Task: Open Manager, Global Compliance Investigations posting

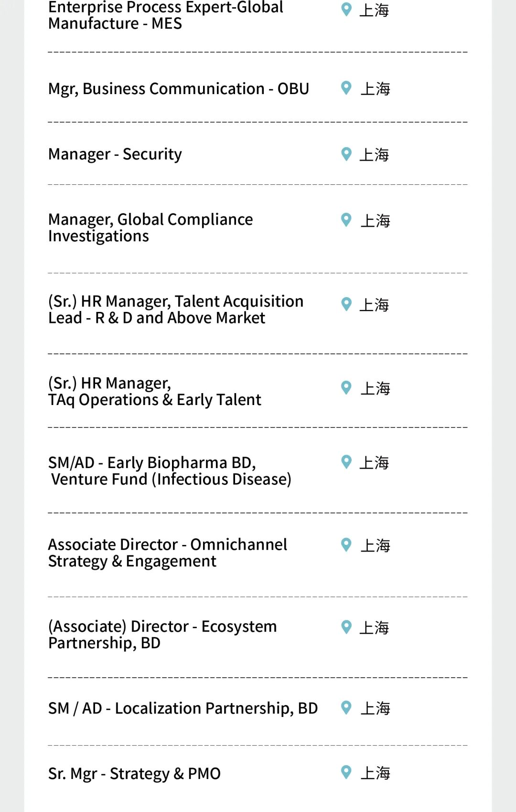Action: coord(150,228)
